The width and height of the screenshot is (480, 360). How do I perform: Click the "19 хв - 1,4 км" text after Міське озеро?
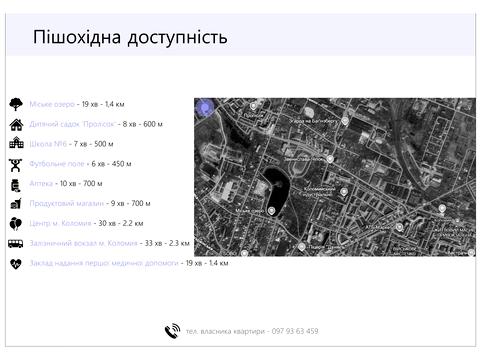[103, 104]
